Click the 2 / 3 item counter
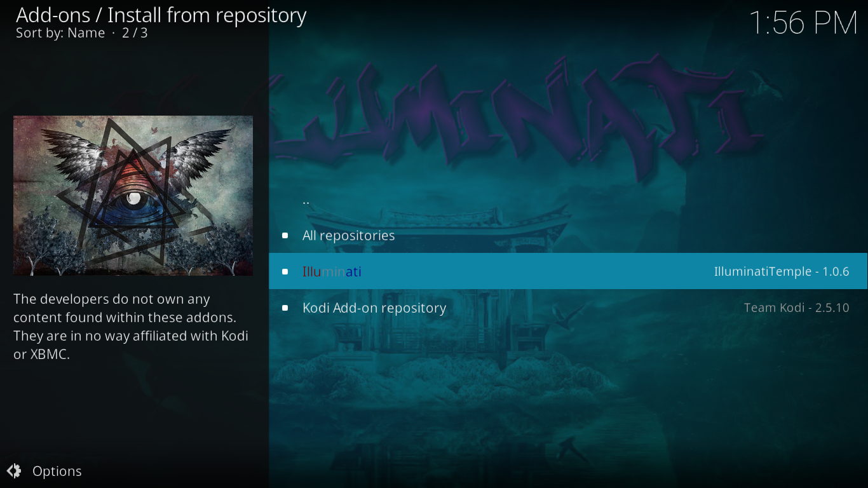The width and height of the screenshot is (868, 488). (x=135, y=33)
